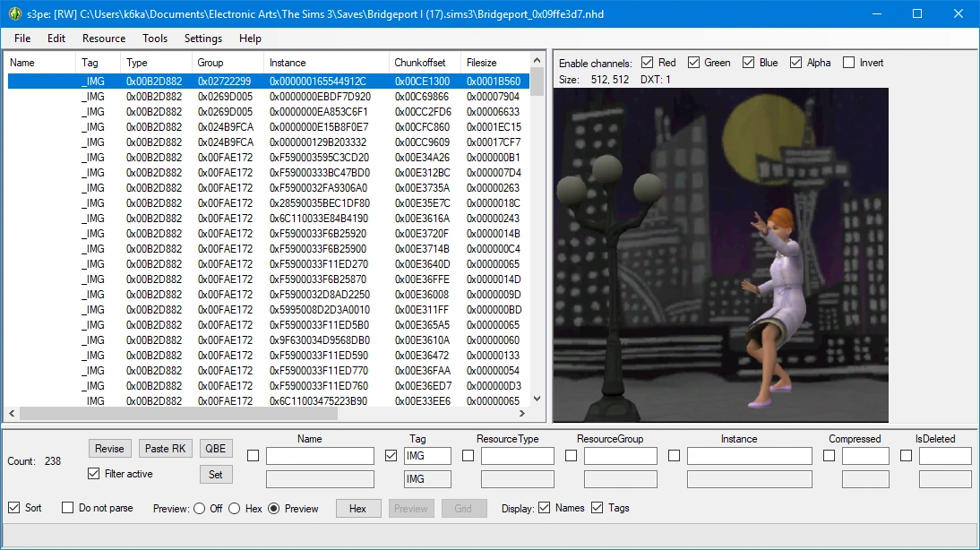Sort by the Chunkoffset column header
The width and height of the screenshot is (980, 550).
click(x=425, y=63)
